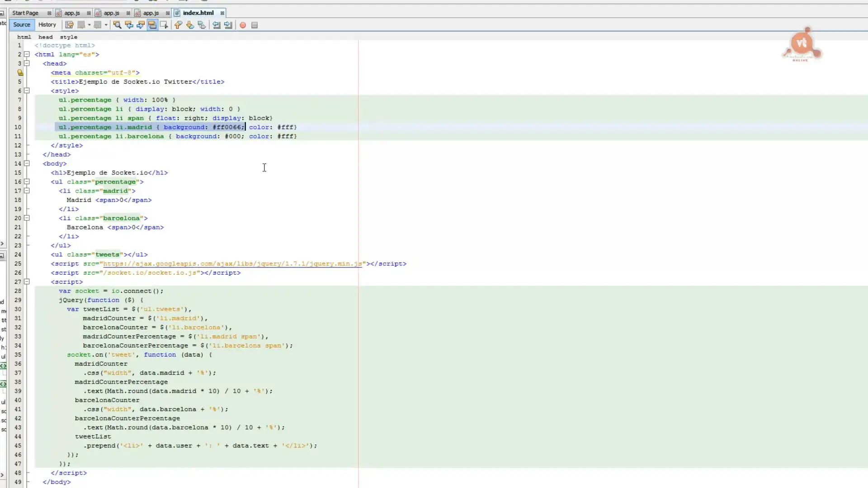
Task: Collapse style fold on line 6
Action: (x=27, y=90)
